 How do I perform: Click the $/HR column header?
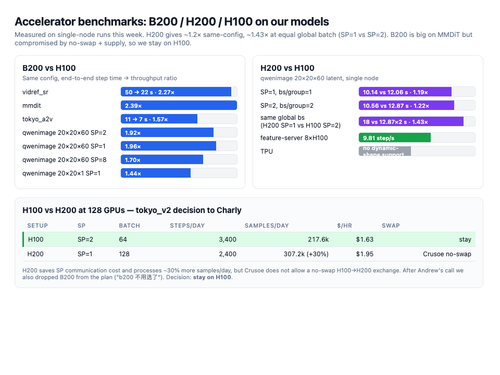pyautogui.click(x=344, y=226)
